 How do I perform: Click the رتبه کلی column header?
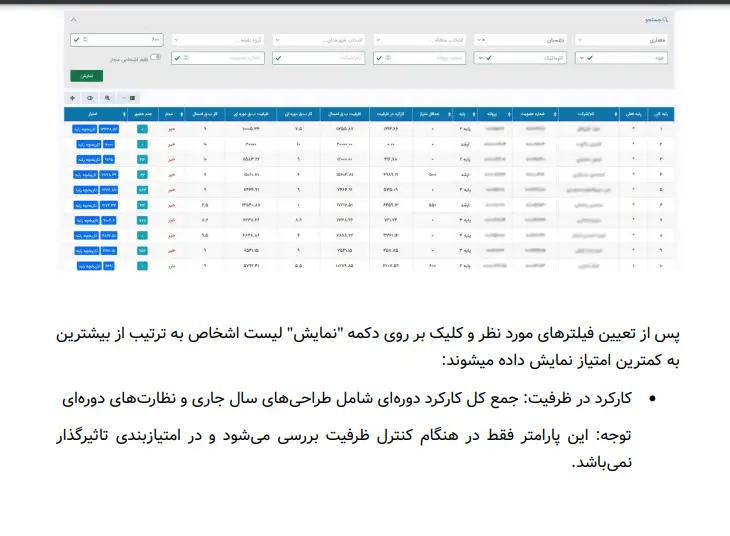click(660, 114)
